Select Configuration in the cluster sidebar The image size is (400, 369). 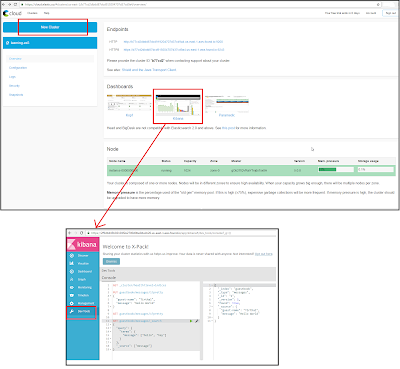click(18, 68)
